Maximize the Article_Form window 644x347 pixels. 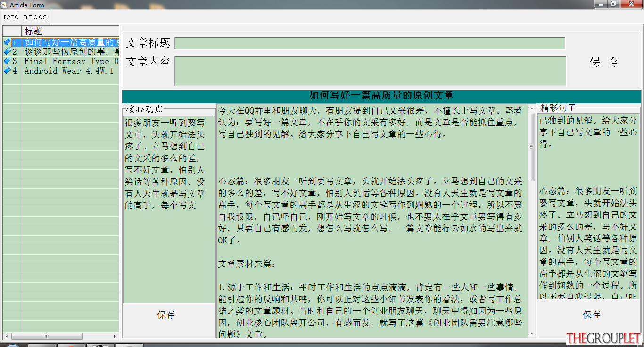tap(613, 4)
